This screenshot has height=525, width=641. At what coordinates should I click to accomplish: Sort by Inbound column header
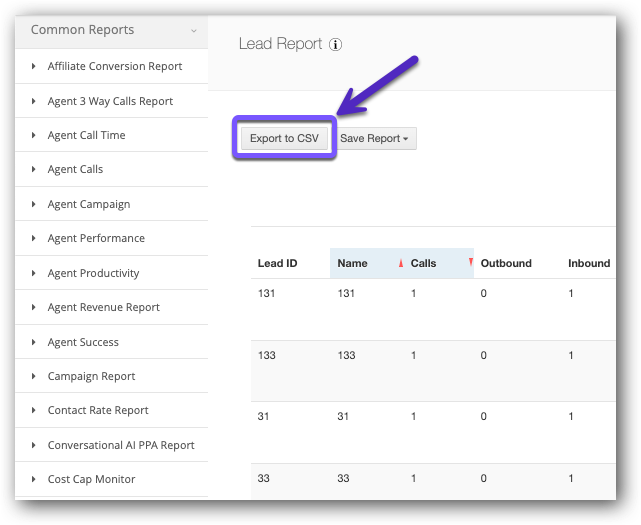(x=589, y=263)
